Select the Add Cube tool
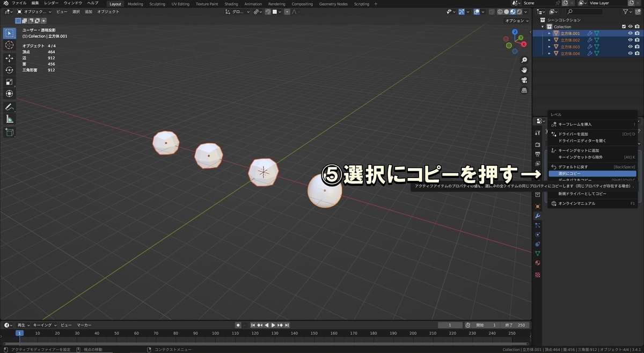 9,131
